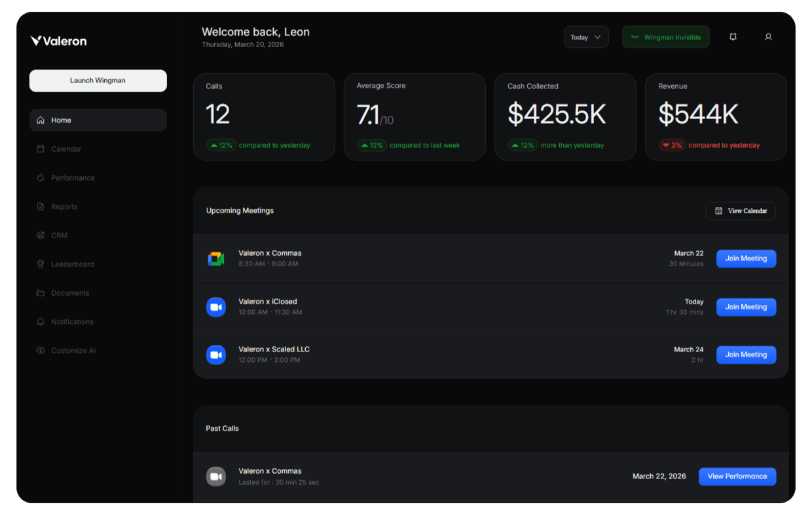Open notifications via top bell icon

733,37
